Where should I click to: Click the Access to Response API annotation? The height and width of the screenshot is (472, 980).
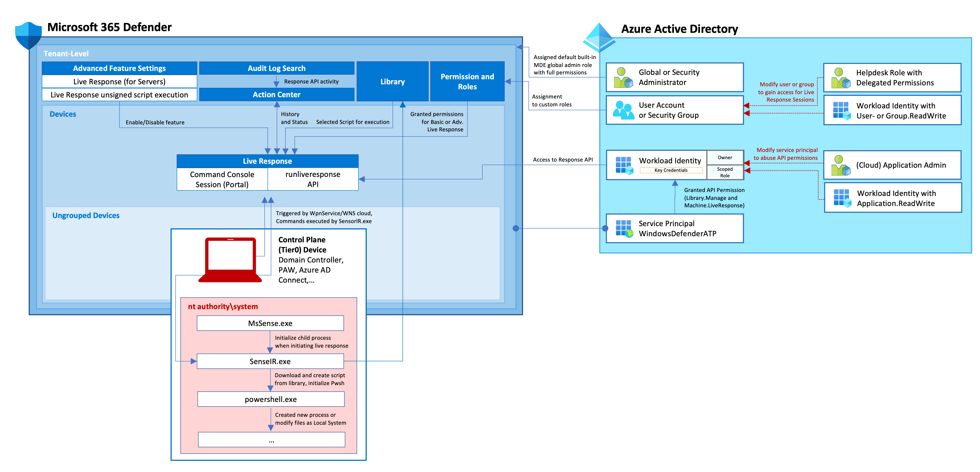[x=563, y=160]
